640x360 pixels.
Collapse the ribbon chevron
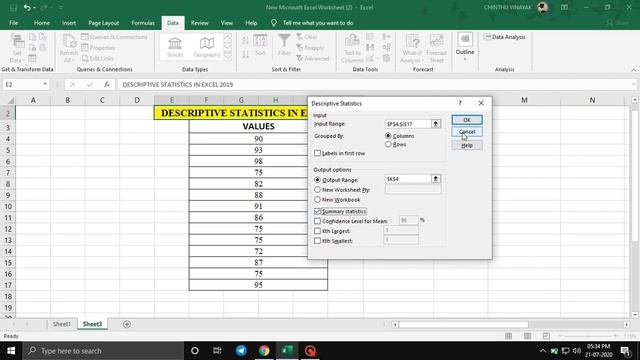point(633,70)
